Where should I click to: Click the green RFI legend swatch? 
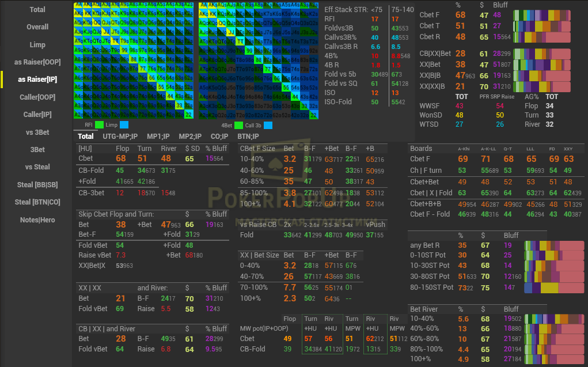tap(99, 124)
